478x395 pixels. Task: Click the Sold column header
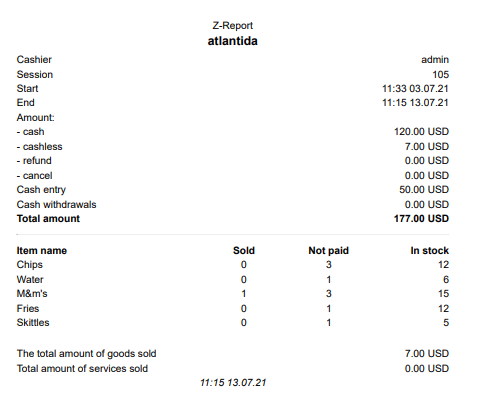(244, 251)
